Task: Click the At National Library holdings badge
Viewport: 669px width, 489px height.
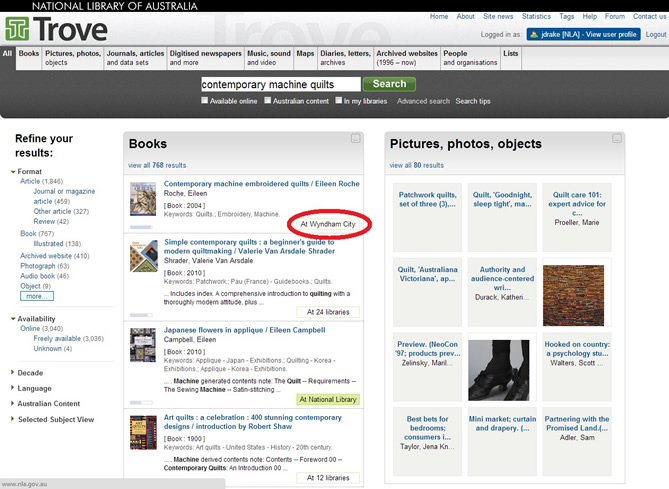Action: [x=327, y=399]
